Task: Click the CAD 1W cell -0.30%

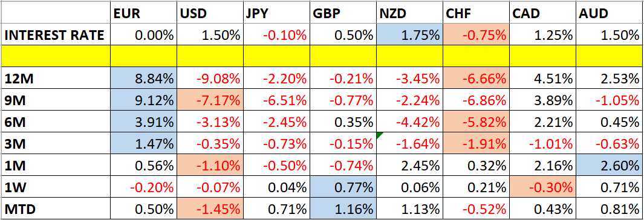Action: tap(542, 187)
